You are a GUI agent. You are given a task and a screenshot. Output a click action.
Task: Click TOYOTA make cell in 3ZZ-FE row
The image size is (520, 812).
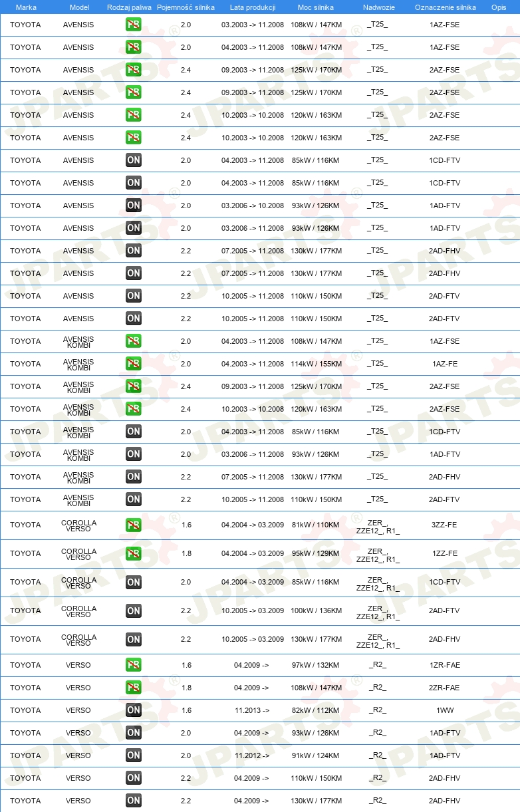(x=25, y=525)
